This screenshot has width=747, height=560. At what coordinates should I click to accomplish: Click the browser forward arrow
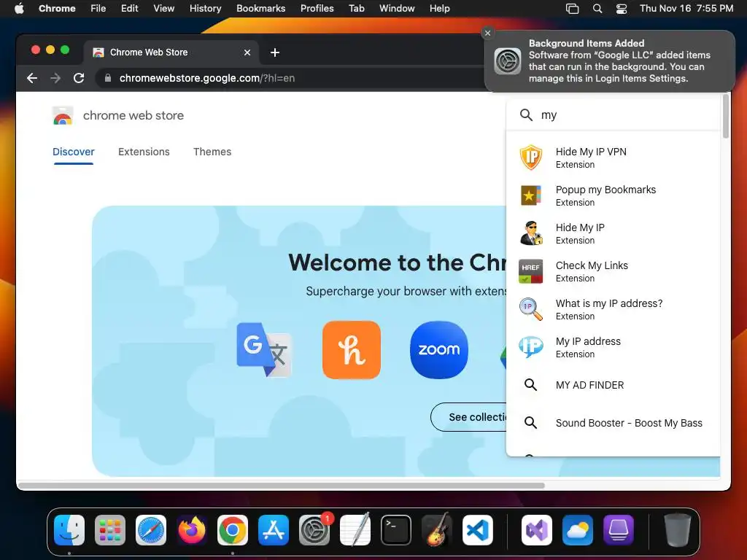point(55,78)
